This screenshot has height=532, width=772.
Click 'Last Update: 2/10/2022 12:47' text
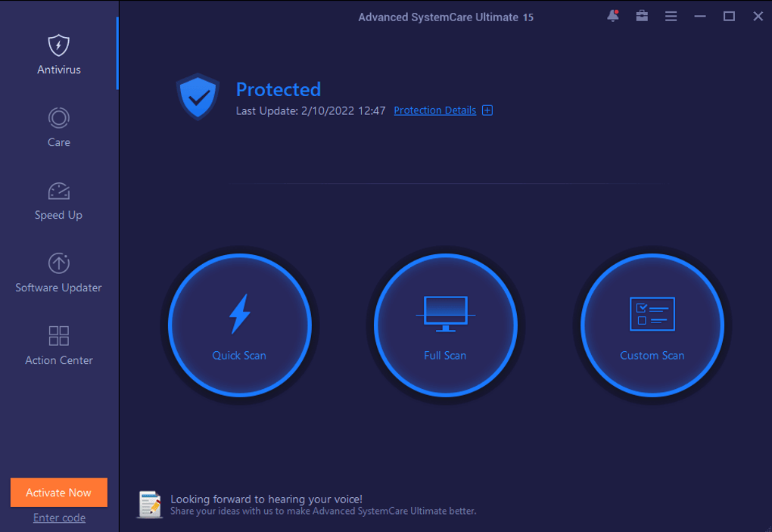click(x=310, y=110)
